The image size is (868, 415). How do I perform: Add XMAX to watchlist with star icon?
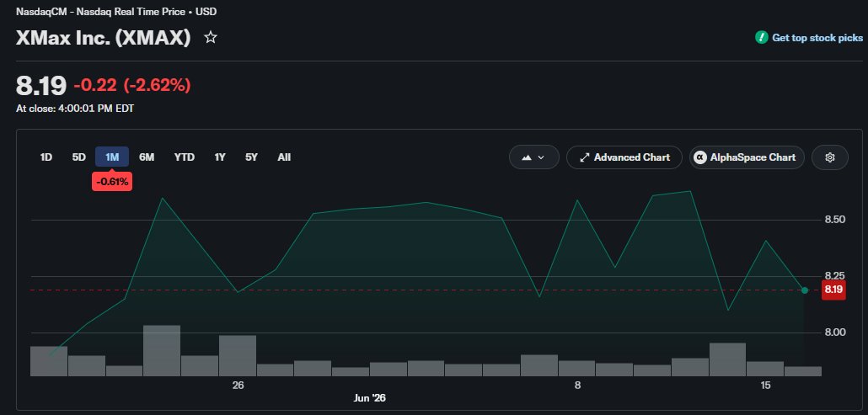point(211,38)
